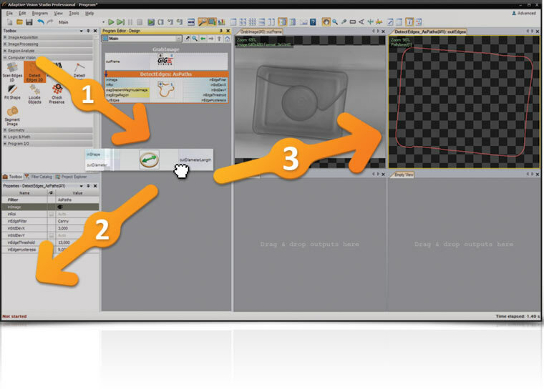Run the program with the green play icon
Image resolution: width=544 pixels, height=392 pixels.
(x=111, y=22)
